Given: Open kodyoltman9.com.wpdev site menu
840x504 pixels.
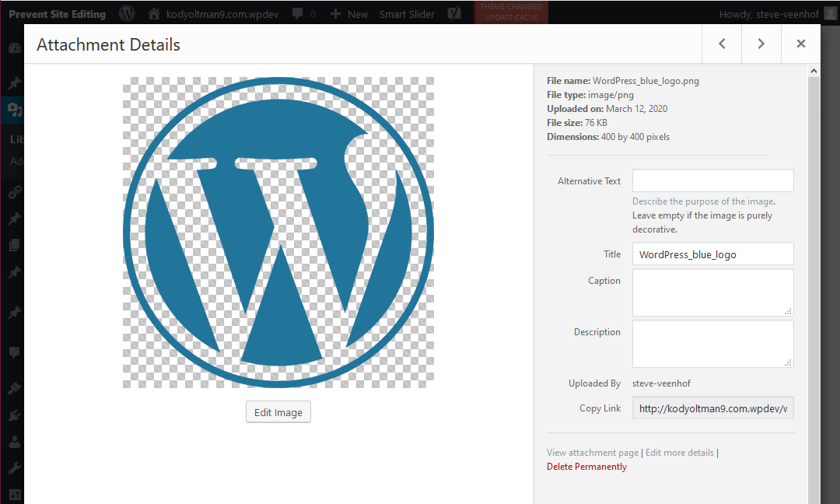Looking at the screenshot, I should 222,14.
